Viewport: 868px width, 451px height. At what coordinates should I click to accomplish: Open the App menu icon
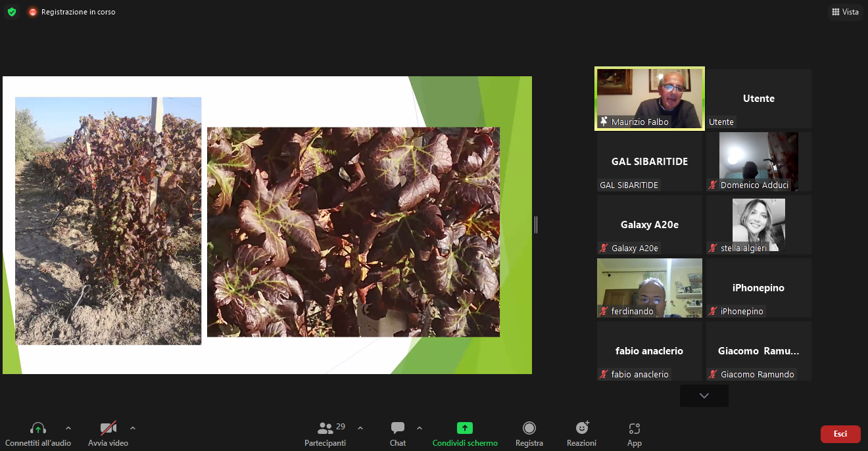pyautogui.click(x=635, y=429)
